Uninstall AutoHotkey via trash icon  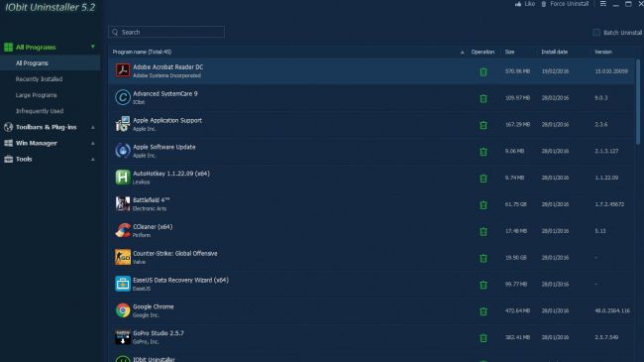click(x=483, y=179)
